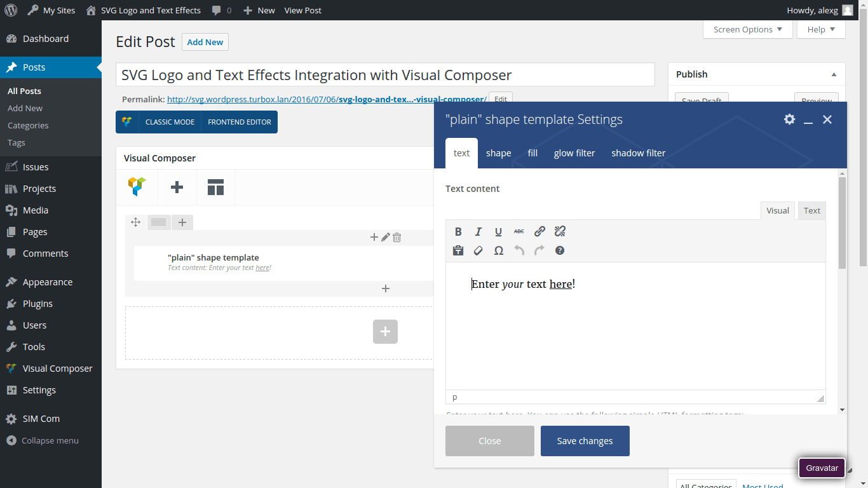Click the post title input field

(385, 75)
